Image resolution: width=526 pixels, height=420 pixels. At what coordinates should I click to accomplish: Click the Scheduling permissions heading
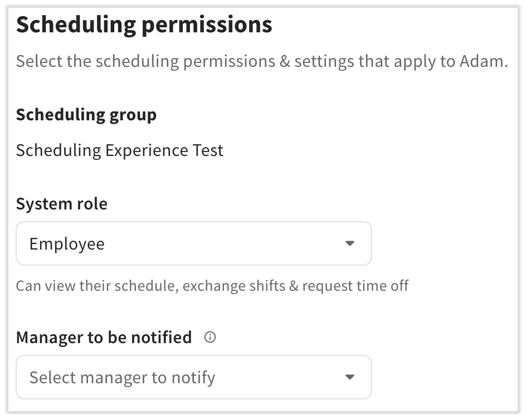coord(144,25)
